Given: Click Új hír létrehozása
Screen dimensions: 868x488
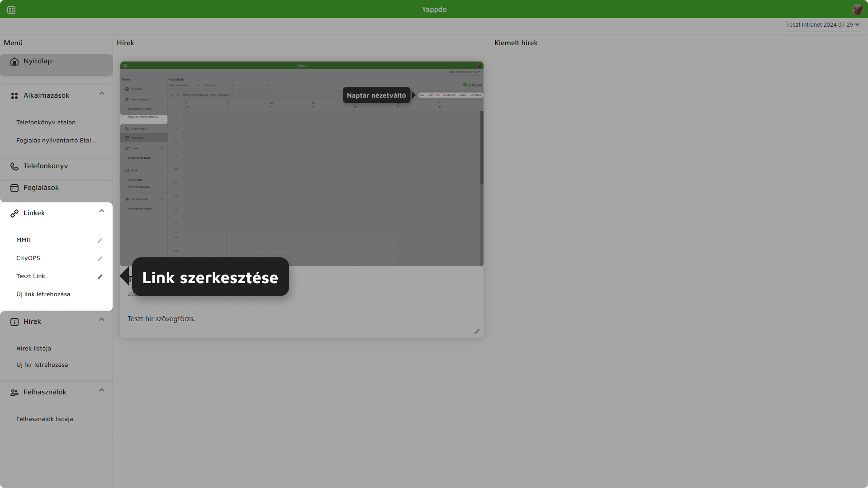Looking at the screenshot, I should pyautogui.click(x=42, y=365).
